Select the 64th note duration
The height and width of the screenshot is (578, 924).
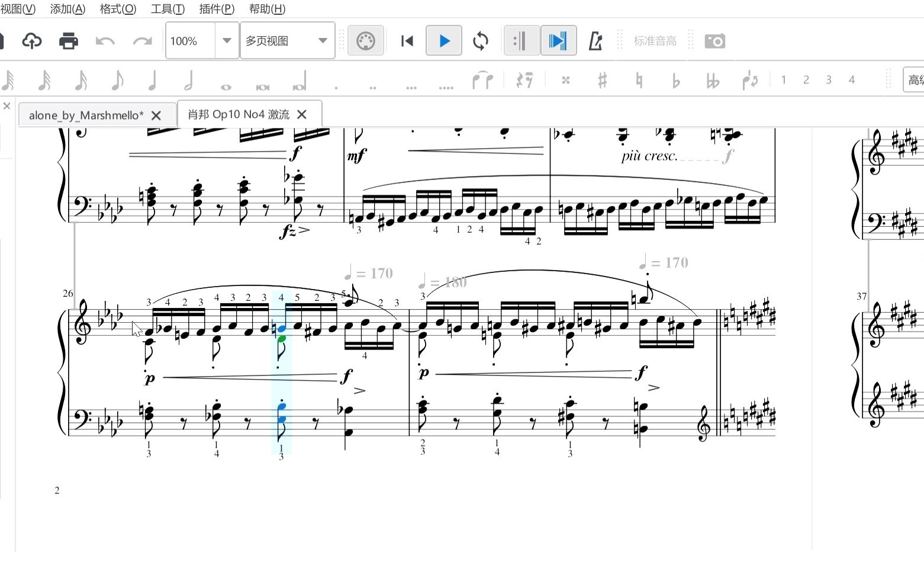coord(8,80)
